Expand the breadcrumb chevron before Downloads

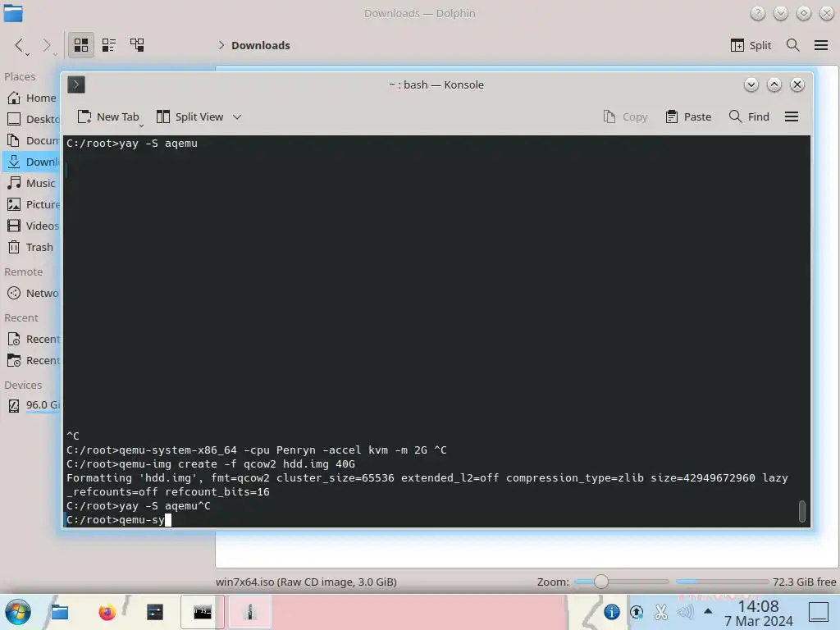pos(221,46)
